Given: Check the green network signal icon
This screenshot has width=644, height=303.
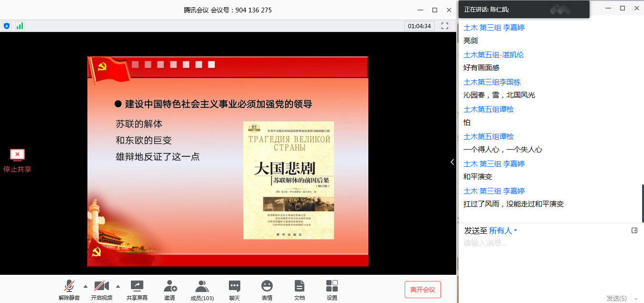Looking at the screenshot, I should [x=20, y=26].
